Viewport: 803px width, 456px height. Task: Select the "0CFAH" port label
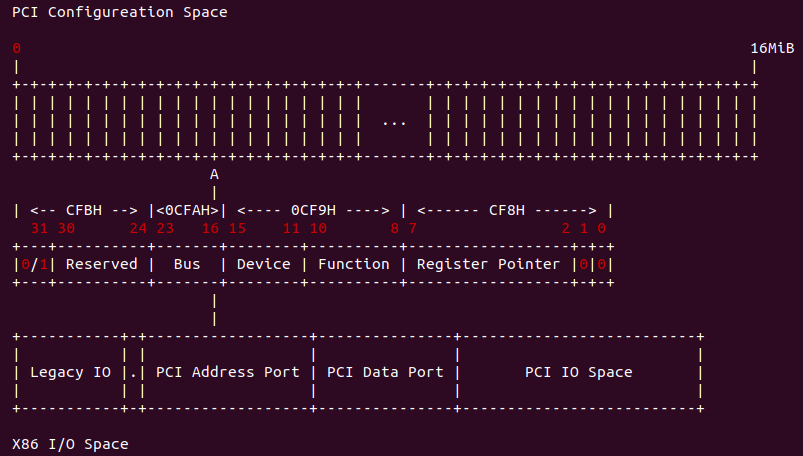coord(187,210)
